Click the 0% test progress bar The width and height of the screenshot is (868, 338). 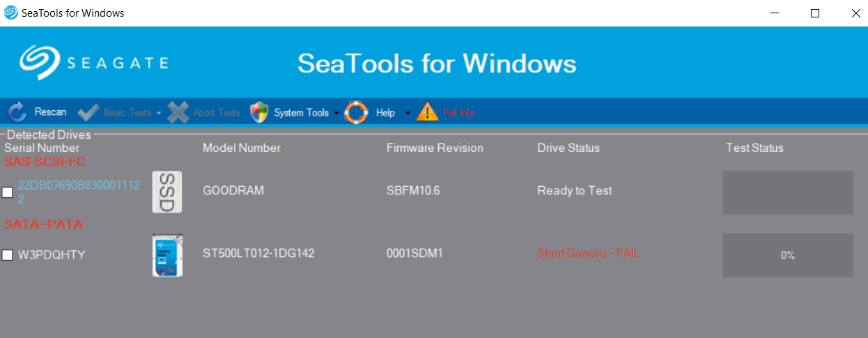click(x=788, y=255)
